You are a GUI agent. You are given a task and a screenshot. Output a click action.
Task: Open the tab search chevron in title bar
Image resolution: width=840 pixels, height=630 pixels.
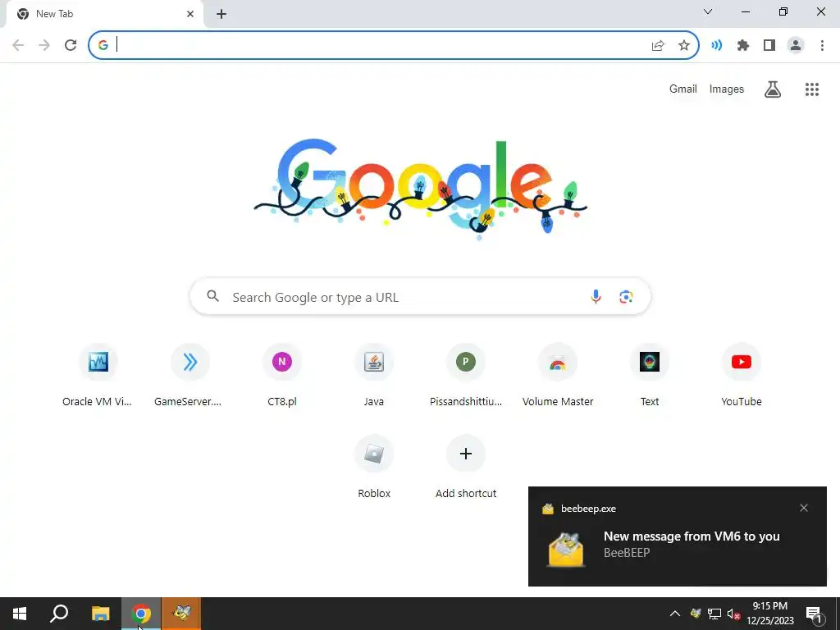[x=708, y=11]
